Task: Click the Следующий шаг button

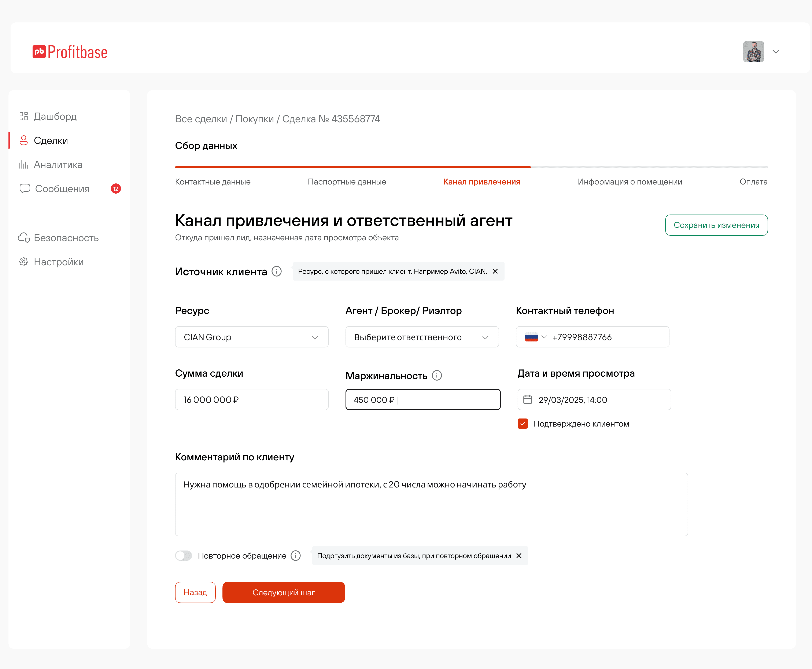Action: click(x=284, y=592)
